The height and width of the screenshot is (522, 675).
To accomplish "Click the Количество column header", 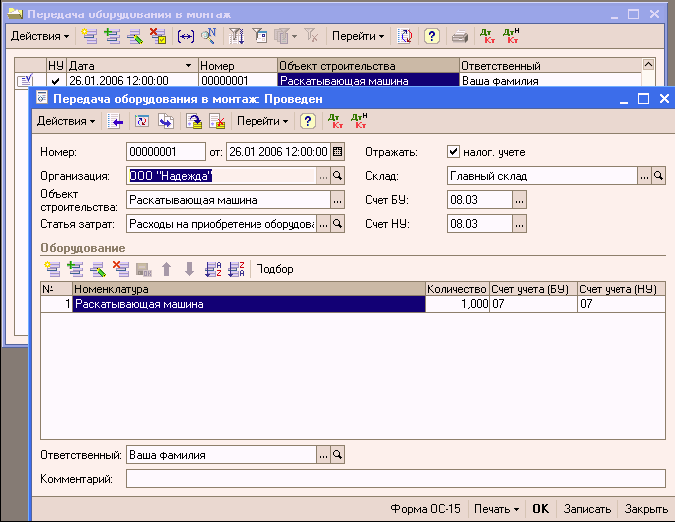I will (x=456, y=289).
